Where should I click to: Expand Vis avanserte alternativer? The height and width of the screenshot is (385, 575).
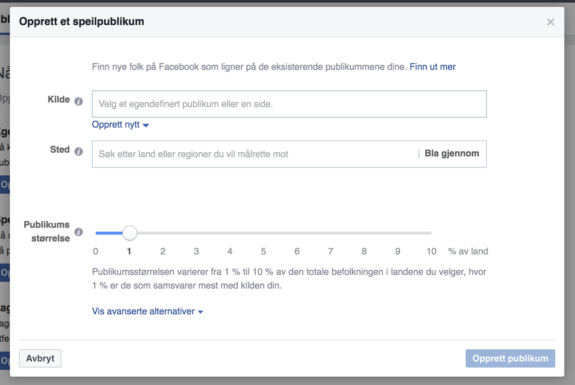pos(147,311)
